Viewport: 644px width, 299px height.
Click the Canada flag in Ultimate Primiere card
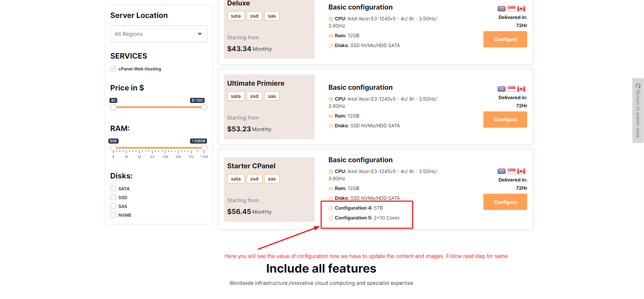tap(521, 89)
